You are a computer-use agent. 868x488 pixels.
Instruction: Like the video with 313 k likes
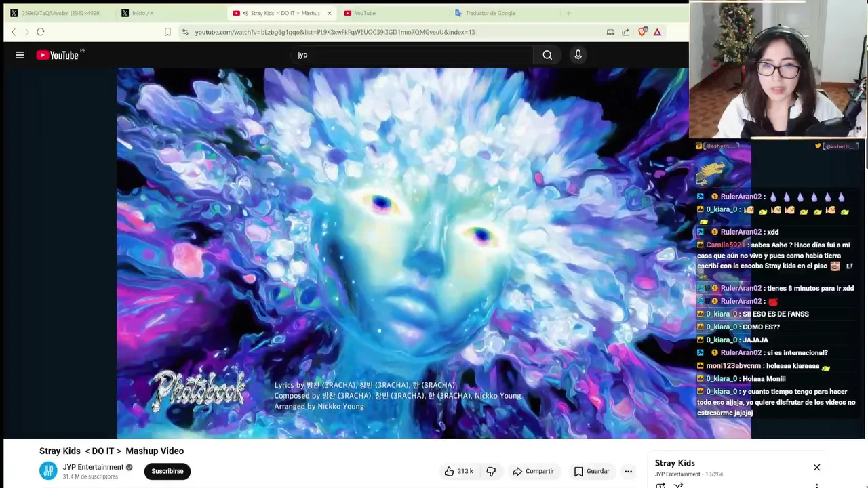[459, 471]
